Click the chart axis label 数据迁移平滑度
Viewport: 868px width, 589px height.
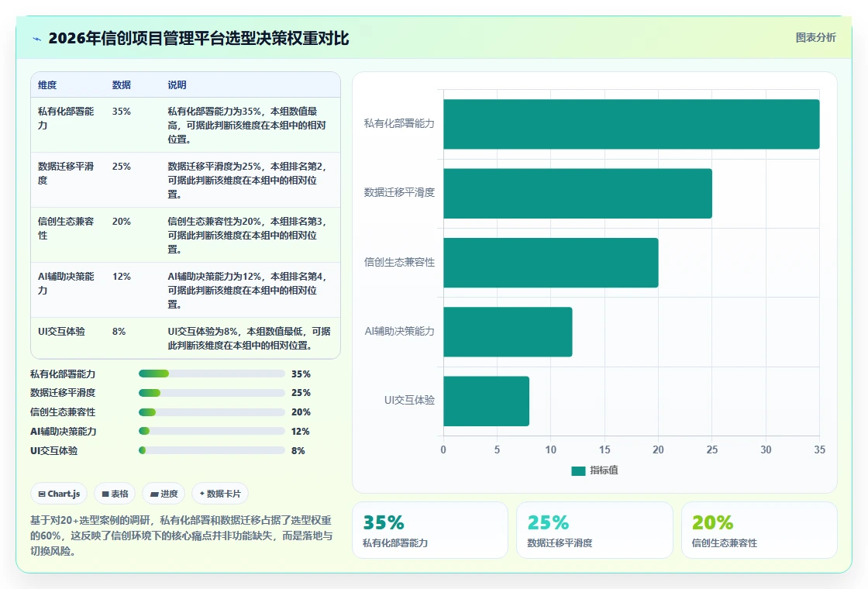point(399,193)
